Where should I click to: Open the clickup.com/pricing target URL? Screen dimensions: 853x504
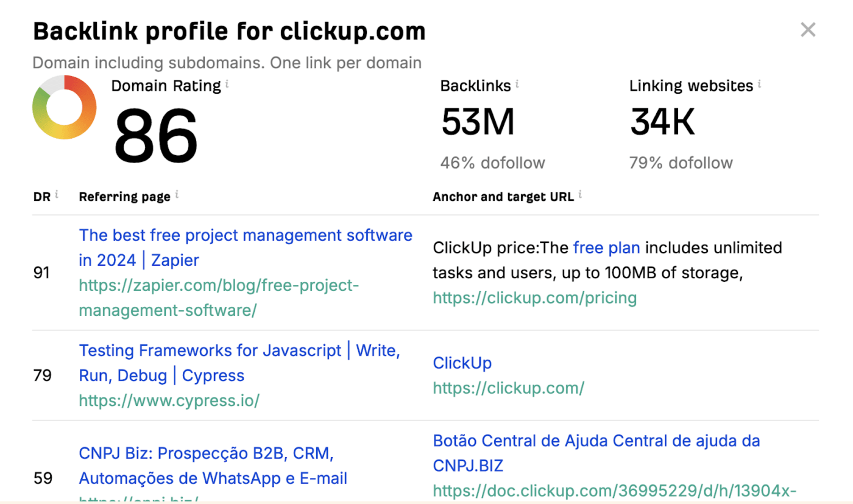click(534, 298)
